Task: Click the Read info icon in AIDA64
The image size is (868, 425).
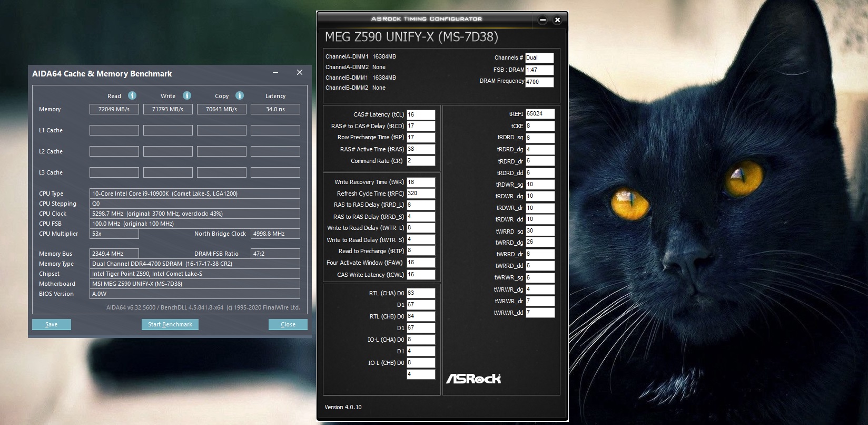Action: click(x=132, y=95)
